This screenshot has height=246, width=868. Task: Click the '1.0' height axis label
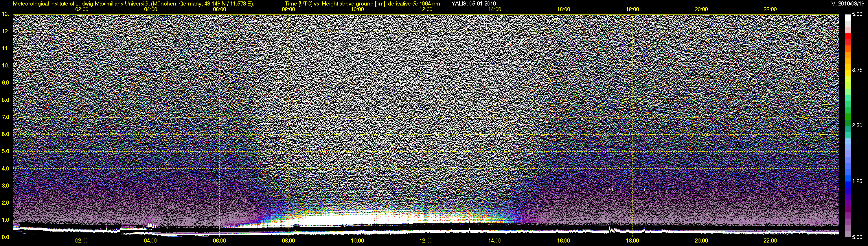[5, 220]
